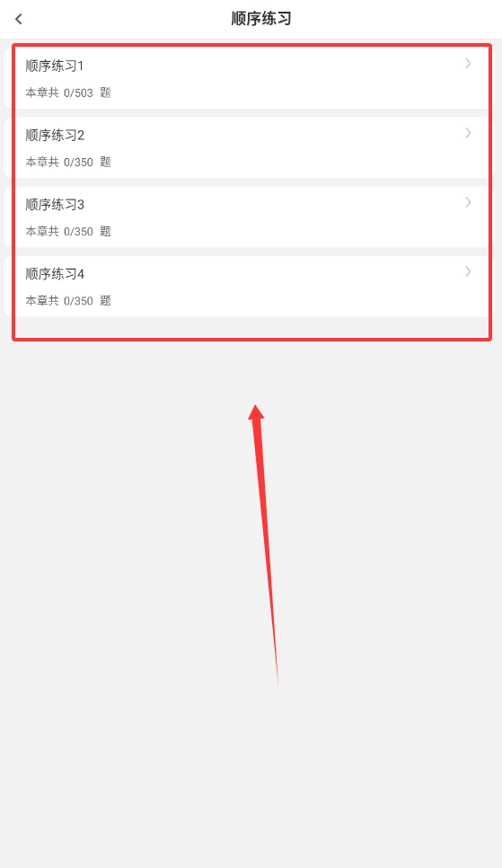Click the 0/350 count in 顺序练习3 row

click(x=78, y=232)
